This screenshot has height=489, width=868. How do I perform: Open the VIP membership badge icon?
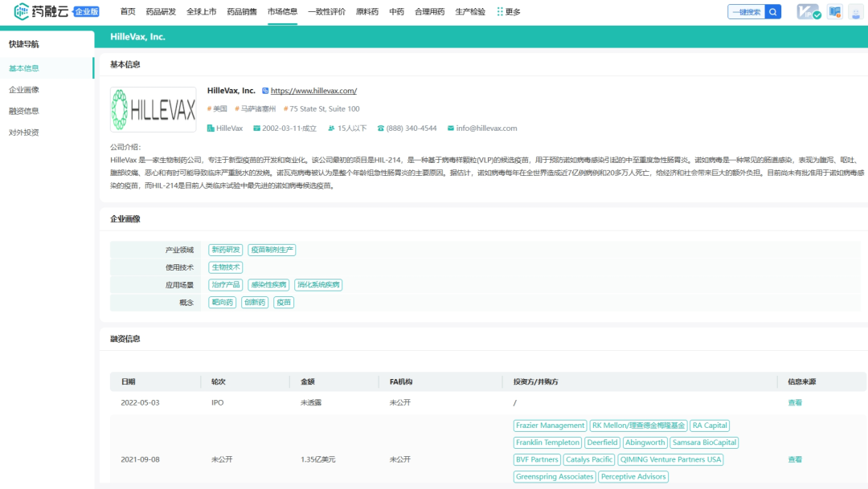[x=808, y=12]
